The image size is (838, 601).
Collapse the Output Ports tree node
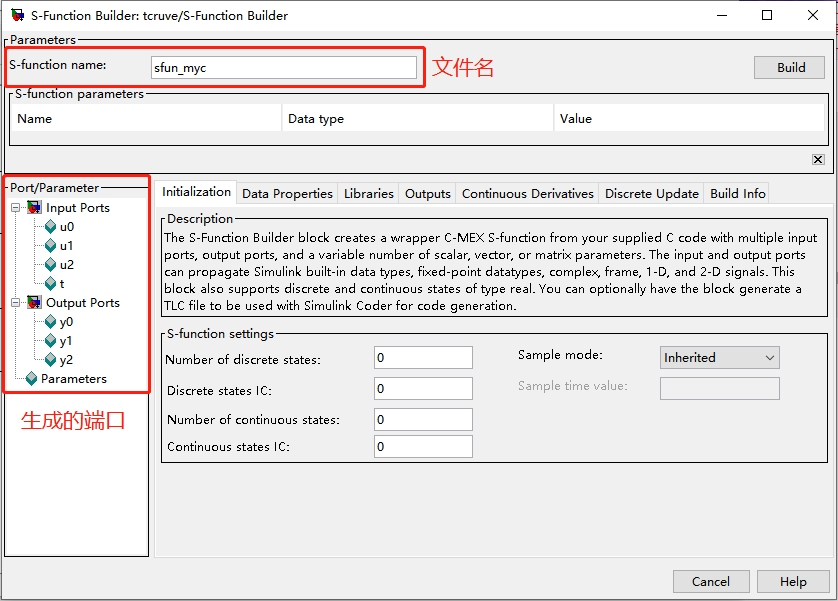(x=15, y=302)
